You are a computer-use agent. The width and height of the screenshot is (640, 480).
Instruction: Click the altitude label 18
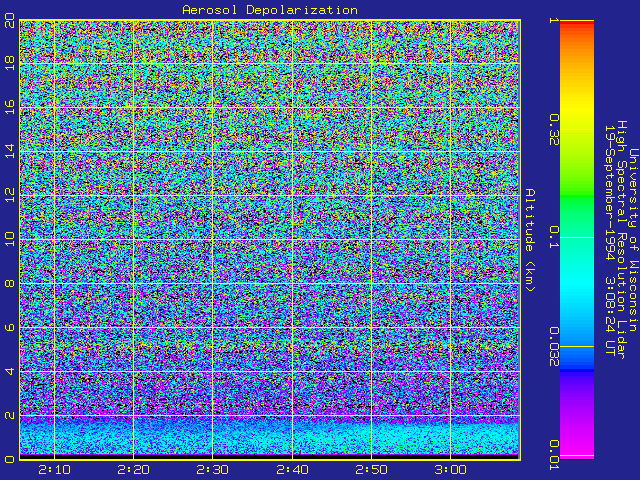[9, 63]
